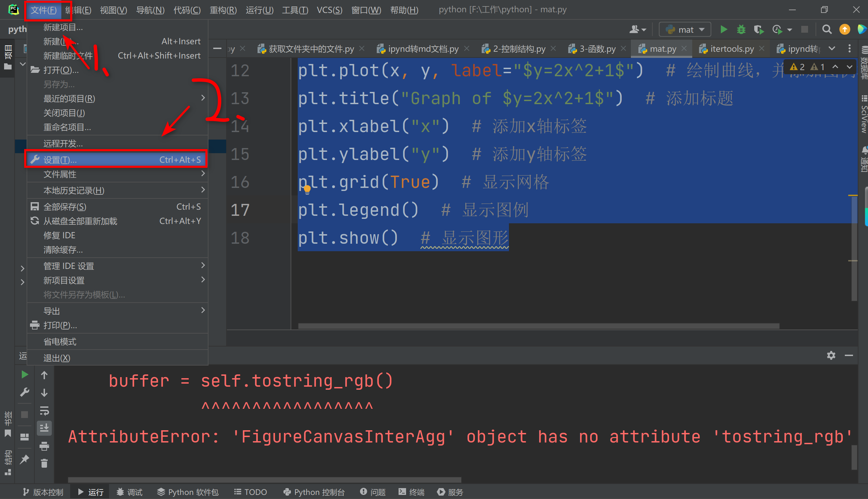Open the mat run configuration dropdown

(x=685, y=30)
